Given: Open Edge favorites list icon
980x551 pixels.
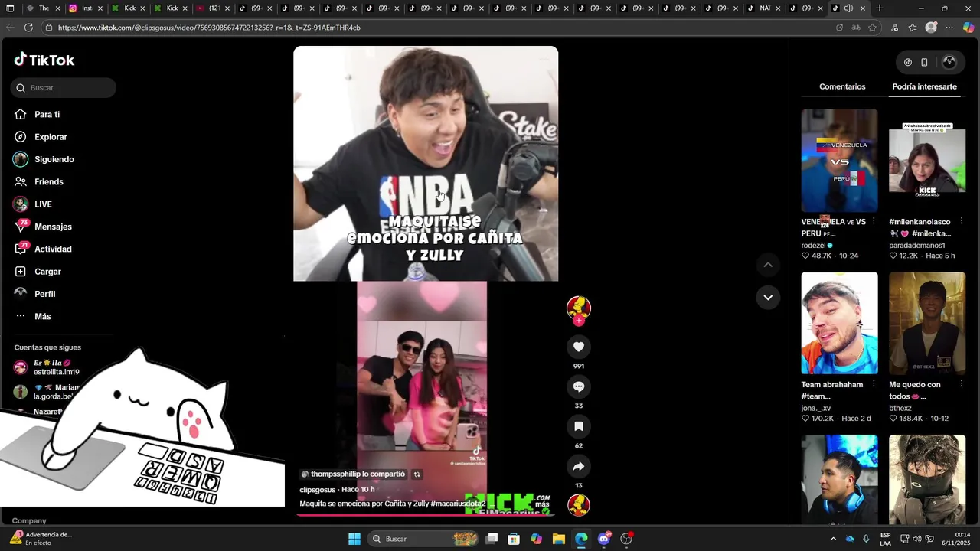Looking at the screenshot, I should 913,28.
